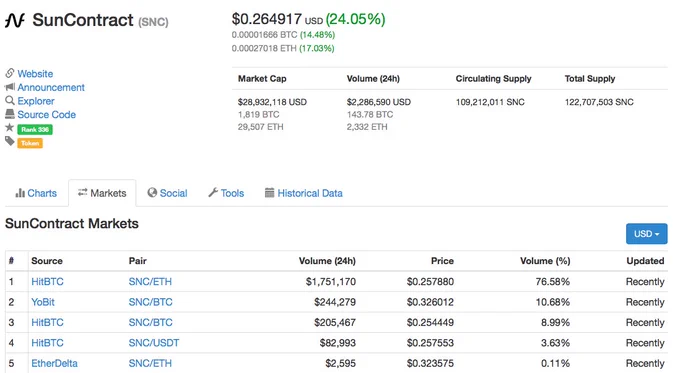Click the drive icon beside Source Code
Image resolution: width=680 pixels, height=373 pixels.
click(10, 114)
